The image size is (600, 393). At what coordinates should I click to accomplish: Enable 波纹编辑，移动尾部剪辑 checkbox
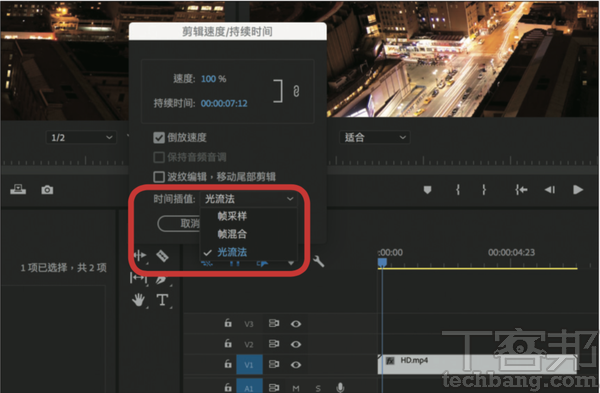point(159,177)
